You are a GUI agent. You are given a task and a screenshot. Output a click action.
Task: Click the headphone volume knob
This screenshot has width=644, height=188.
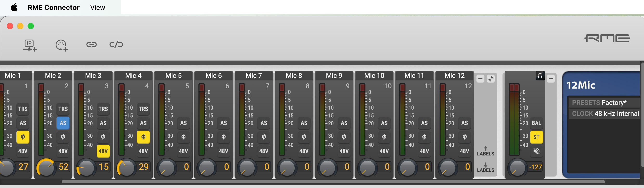pyautogui.click(x=518, y=168)
